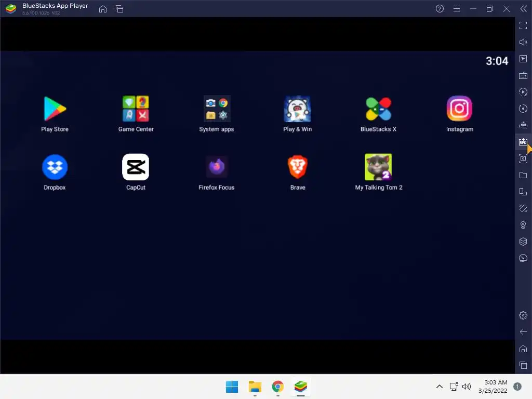Open the hamburger menu in title bar
532x399 pixels.
pos(457,9)
